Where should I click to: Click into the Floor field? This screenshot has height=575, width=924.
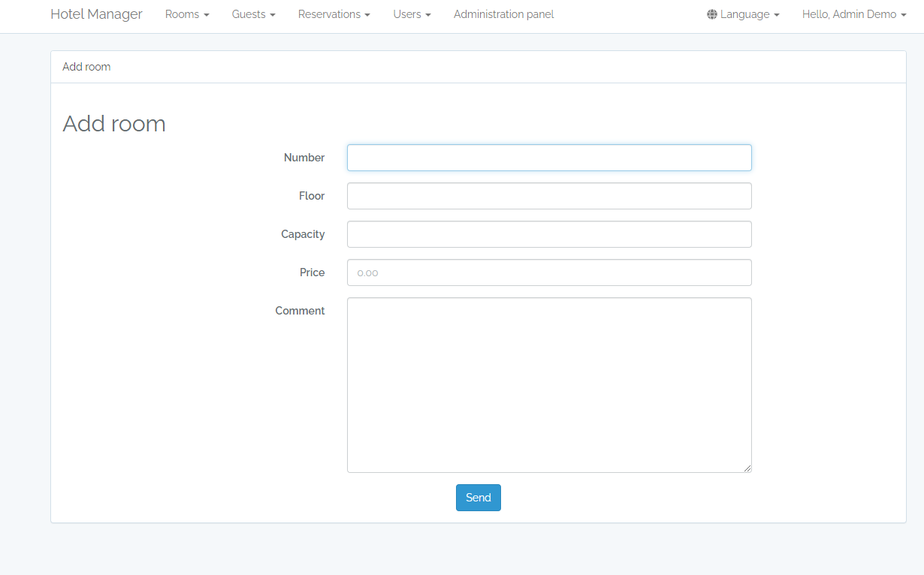548,196
